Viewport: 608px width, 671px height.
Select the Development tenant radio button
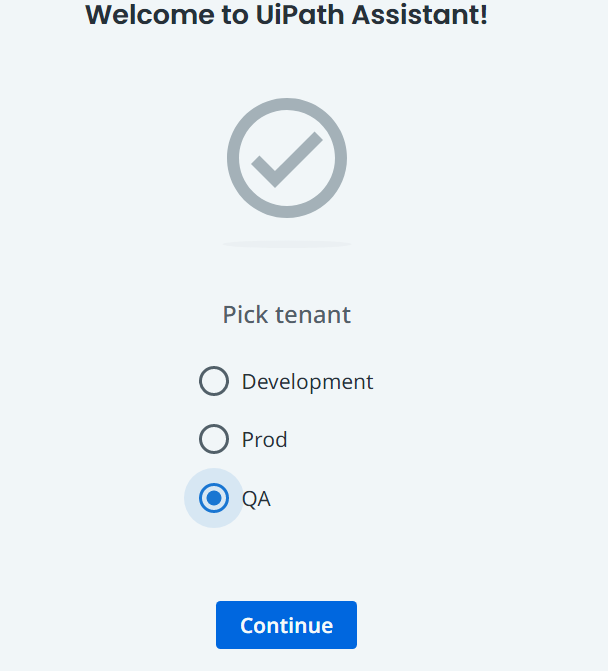tap(214, 381)
